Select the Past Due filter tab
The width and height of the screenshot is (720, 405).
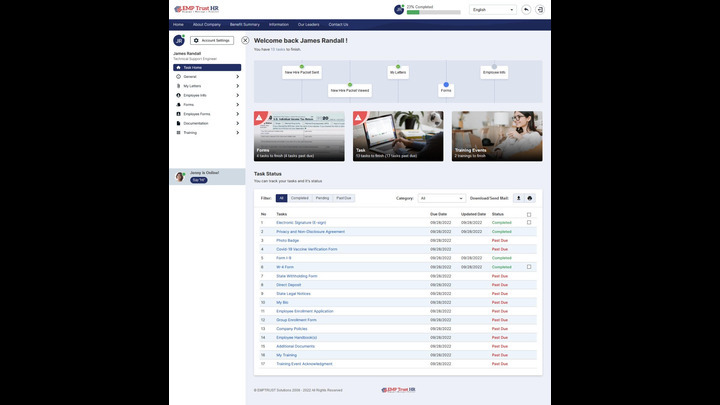click(x=343, y=198)
